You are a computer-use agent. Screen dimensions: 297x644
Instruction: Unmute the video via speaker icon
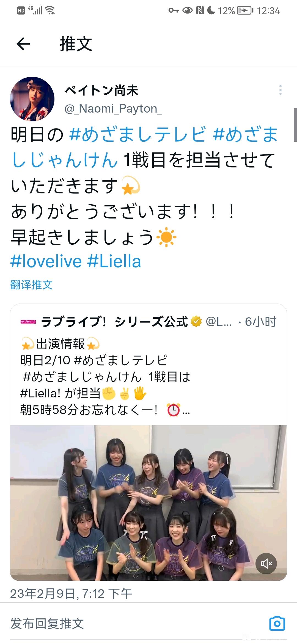[266, 563]
